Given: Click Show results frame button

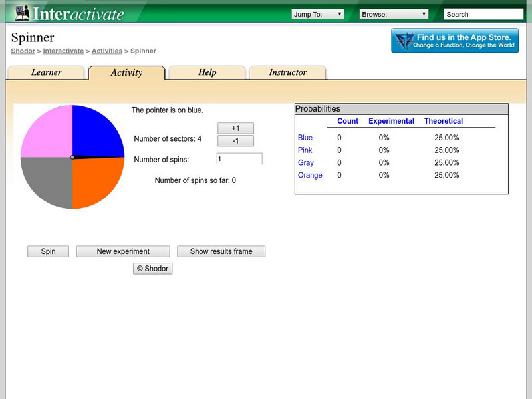Looking at the screenshot, I should tap(221, 251).
